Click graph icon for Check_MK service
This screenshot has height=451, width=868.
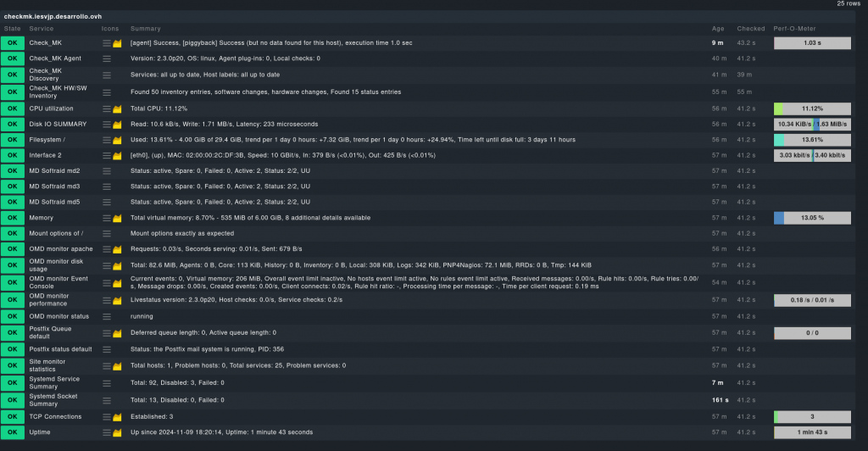tap(118, 42)
